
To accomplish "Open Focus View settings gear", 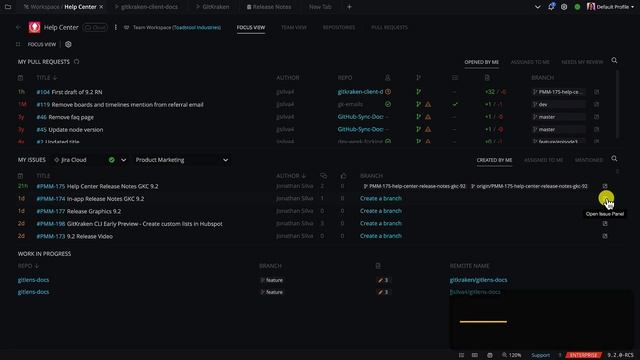I will tap(68, 44).
